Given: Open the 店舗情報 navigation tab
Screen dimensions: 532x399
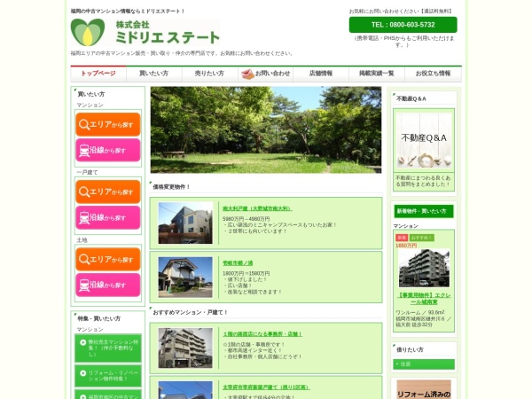Looking at the screenshot, I should pyautogui.click(x=321, y=74).
